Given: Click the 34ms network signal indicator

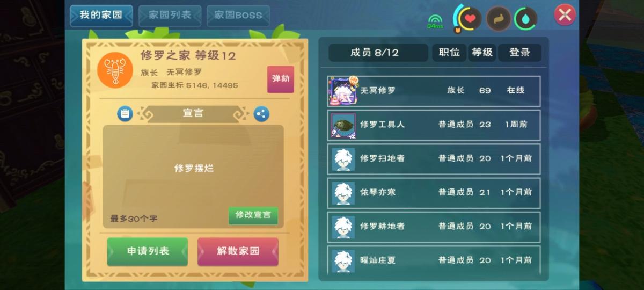Looking at the screenshot, I should [x=435, y=21].
